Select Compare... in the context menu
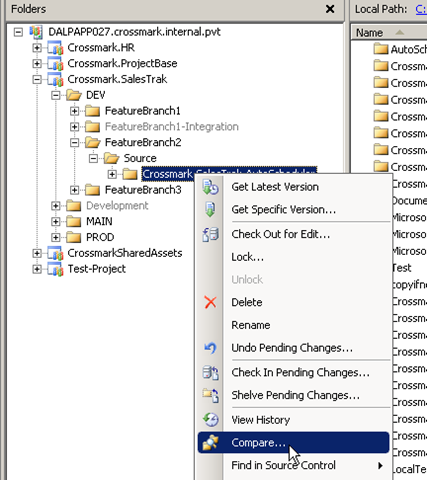 [x=293, y=442]
